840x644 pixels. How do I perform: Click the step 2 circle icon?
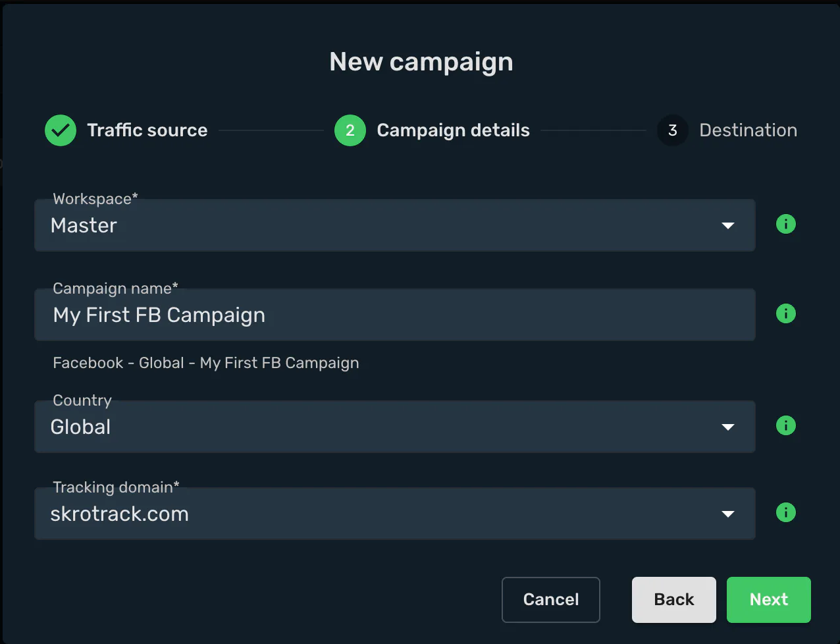point(350,130)
